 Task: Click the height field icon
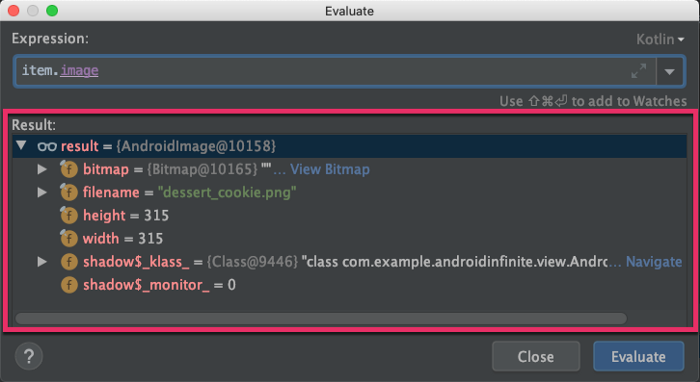(69, 216)
